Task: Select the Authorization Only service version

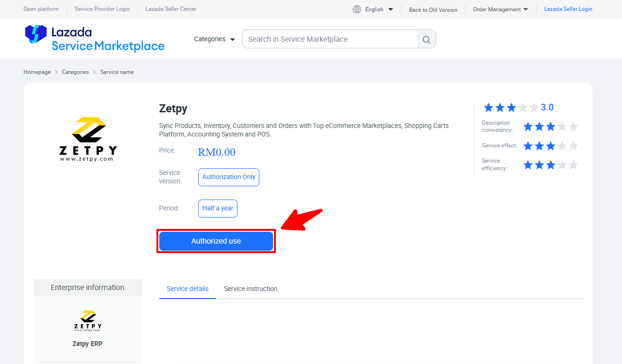Action: point(229,177)
